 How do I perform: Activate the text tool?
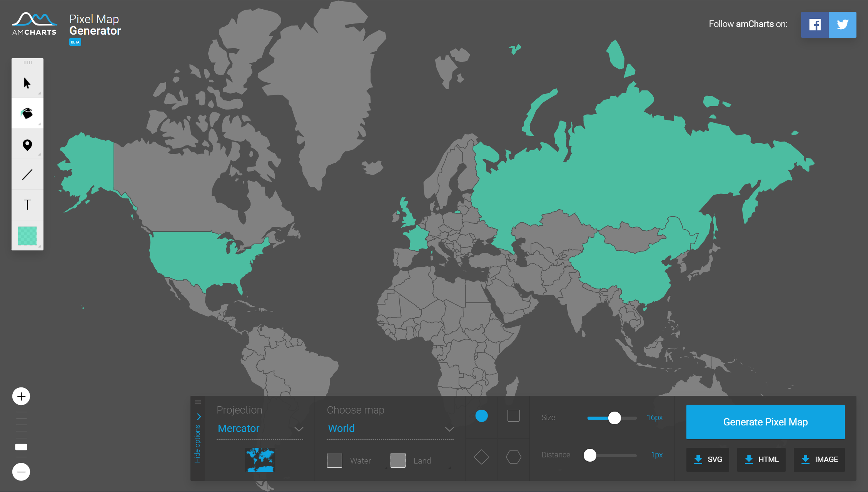pyautogui.click(x=27, y=205)
